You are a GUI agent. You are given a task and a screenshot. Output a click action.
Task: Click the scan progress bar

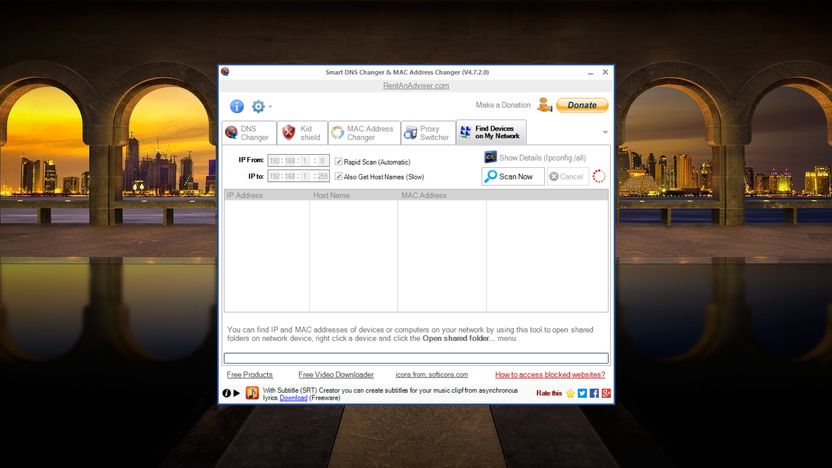tap(416, 358)
